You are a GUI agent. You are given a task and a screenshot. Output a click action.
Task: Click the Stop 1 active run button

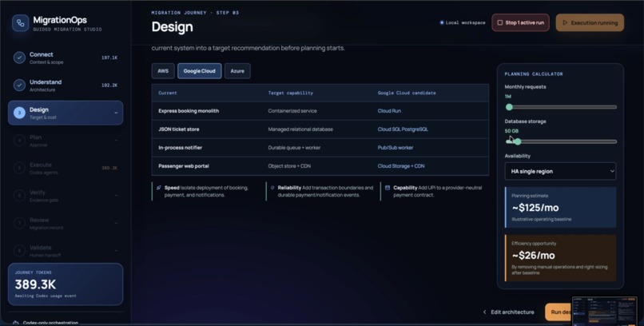(520, 22)
